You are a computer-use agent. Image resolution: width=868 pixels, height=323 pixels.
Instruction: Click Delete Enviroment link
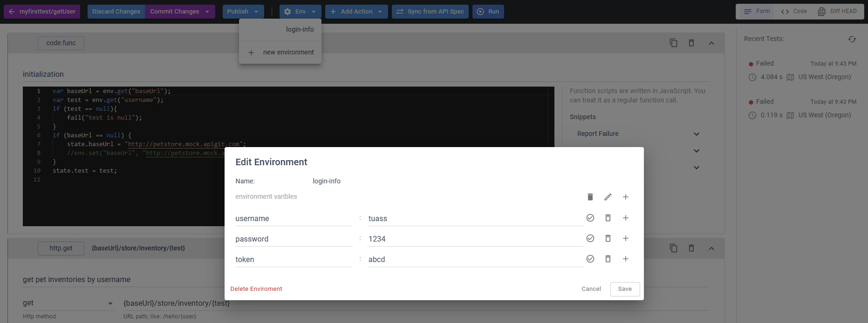(256, 289)
